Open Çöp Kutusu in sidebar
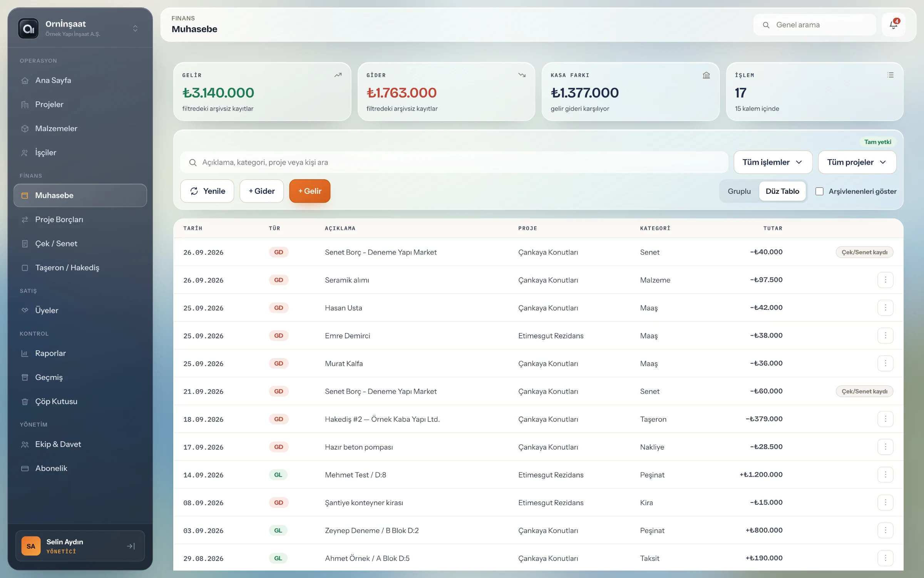Image resolution: width=924 pixels, height=578 pixels. (x=80, y=402)
